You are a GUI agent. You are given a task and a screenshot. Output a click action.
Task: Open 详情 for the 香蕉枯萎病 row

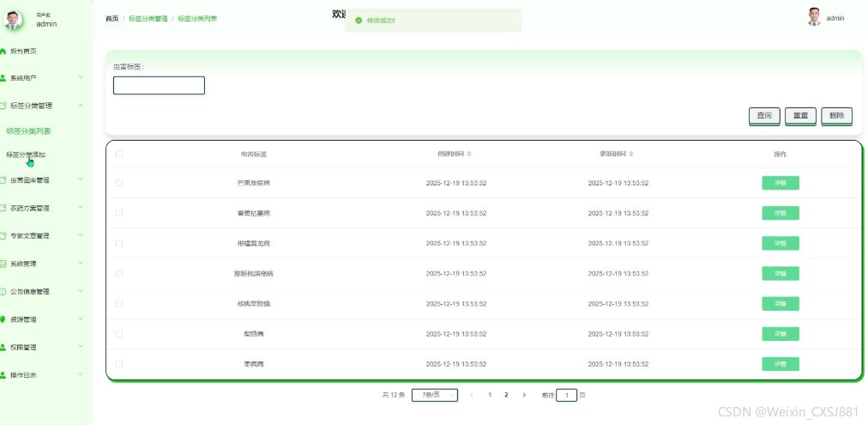781,213
